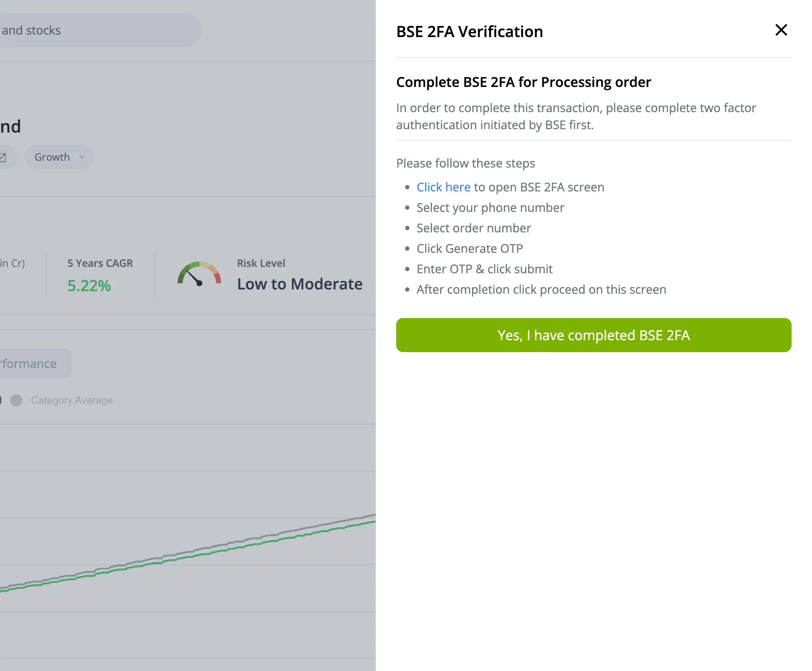Click 'Please follow these steps' text
The image size is (812, 671).
(466, 163)
